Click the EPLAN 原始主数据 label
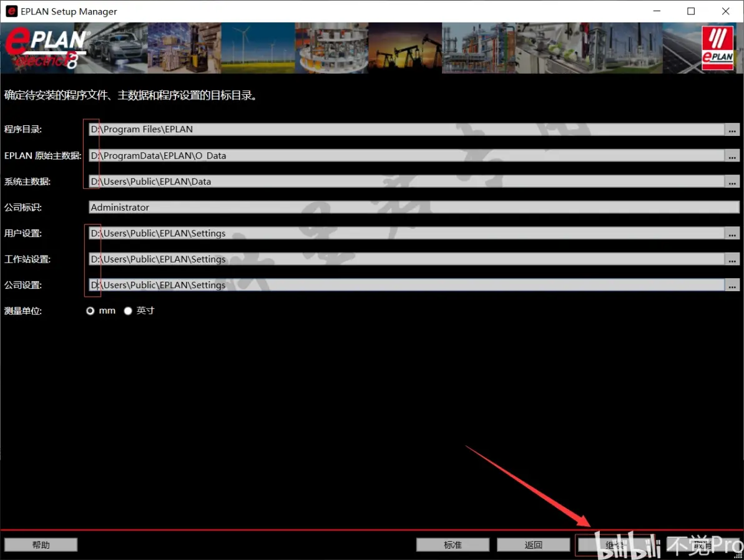 click(42, 155)
